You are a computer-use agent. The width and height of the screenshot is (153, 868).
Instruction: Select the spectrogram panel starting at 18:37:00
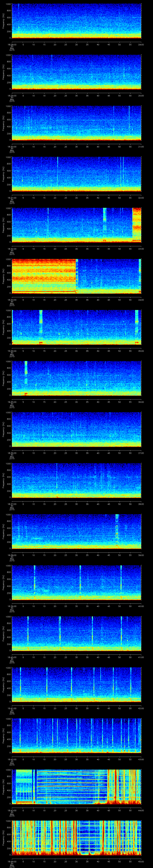click(77, 480)
